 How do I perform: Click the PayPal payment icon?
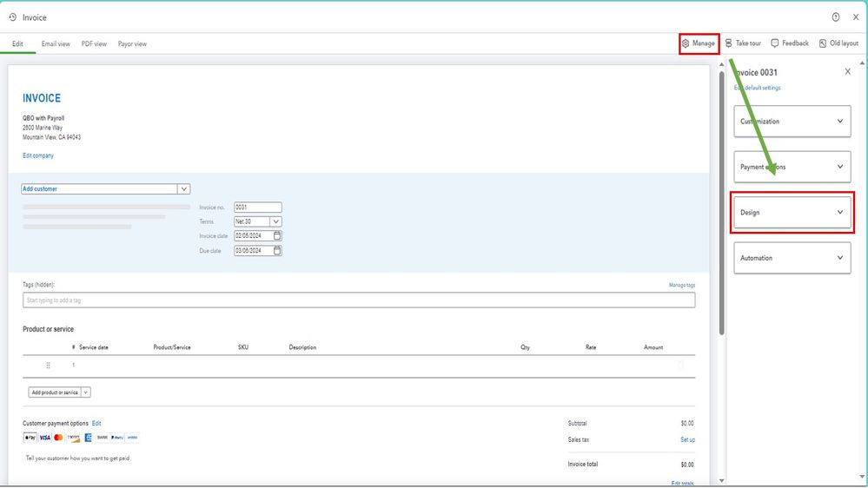click(116, 438)
